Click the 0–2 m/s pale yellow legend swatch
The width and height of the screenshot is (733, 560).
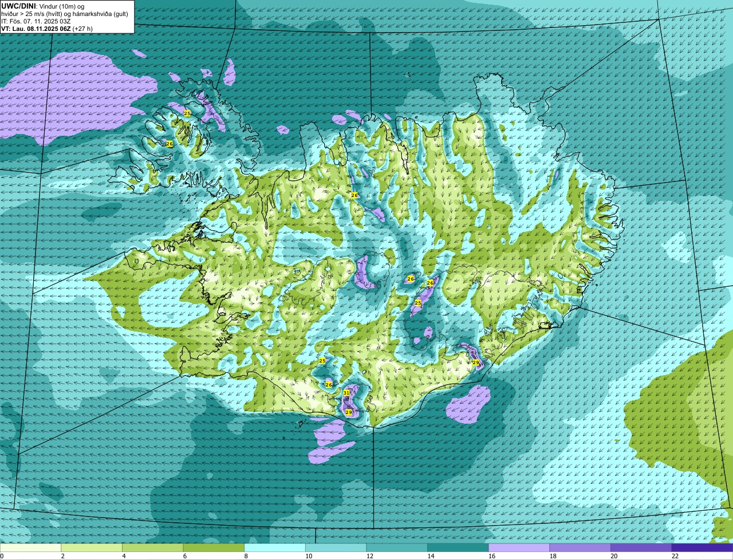coord(30,547)
